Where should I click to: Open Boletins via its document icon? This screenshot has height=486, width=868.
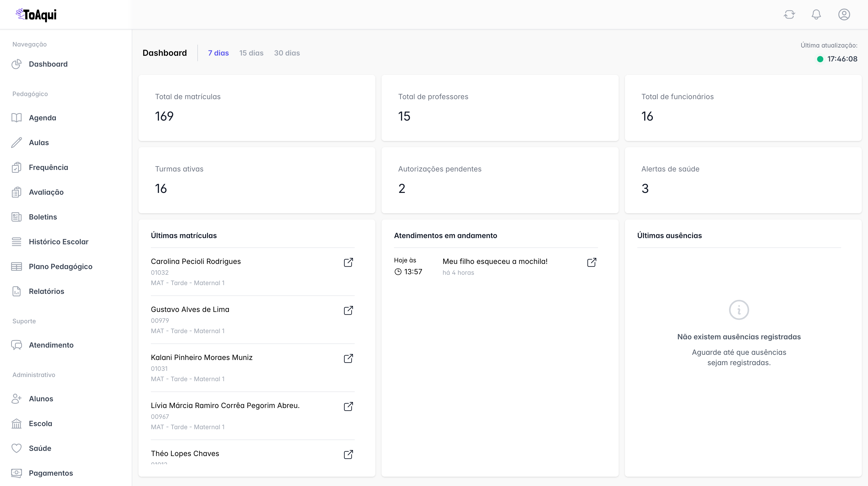coord(17,217)
